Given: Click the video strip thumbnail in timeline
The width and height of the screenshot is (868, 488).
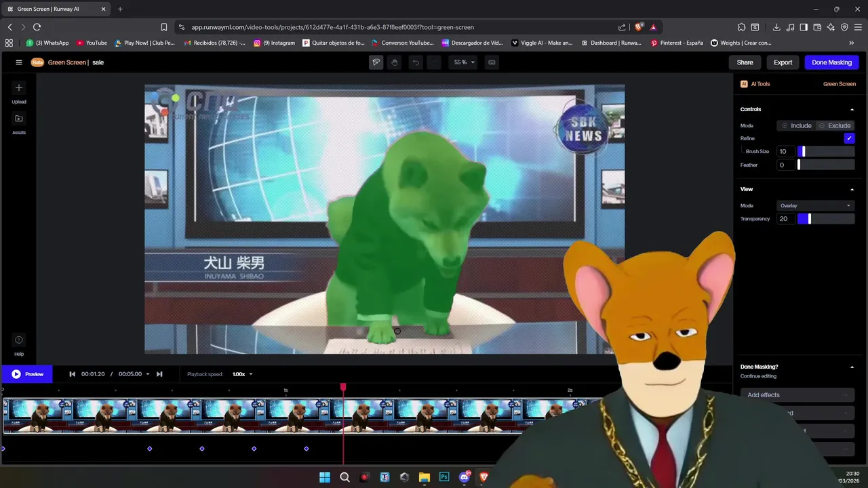Looking at the screenshot, I should click(298, 415).
